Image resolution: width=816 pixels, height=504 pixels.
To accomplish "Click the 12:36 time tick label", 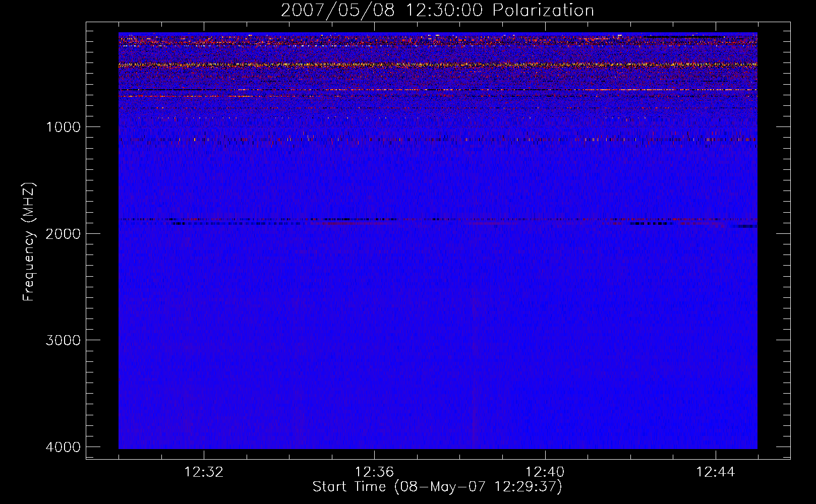I will (x=374, y=472).
